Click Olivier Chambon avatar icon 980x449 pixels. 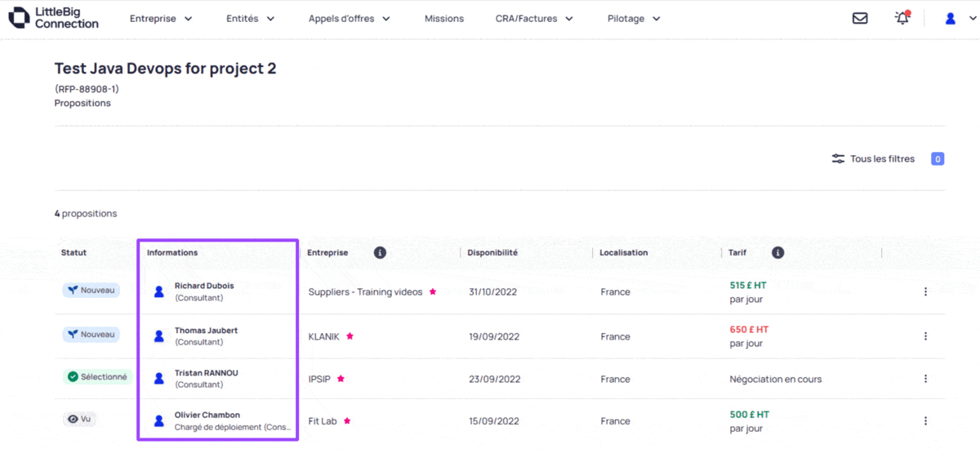[159, 421]
